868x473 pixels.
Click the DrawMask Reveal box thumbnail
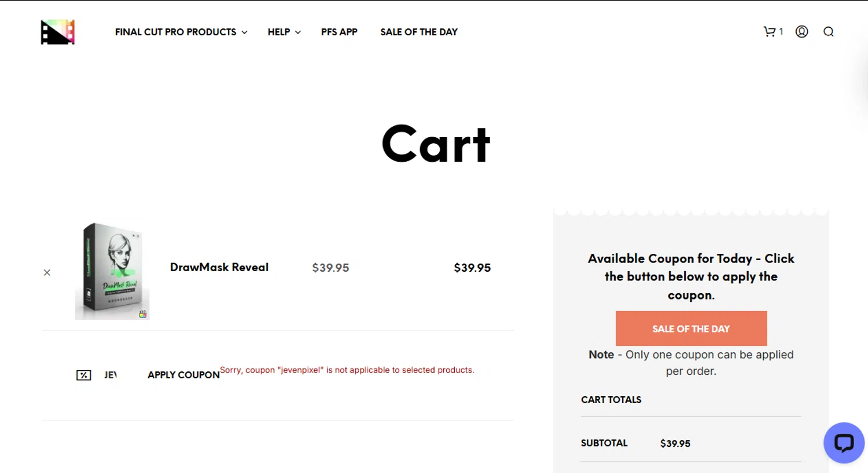pos(112,271)
